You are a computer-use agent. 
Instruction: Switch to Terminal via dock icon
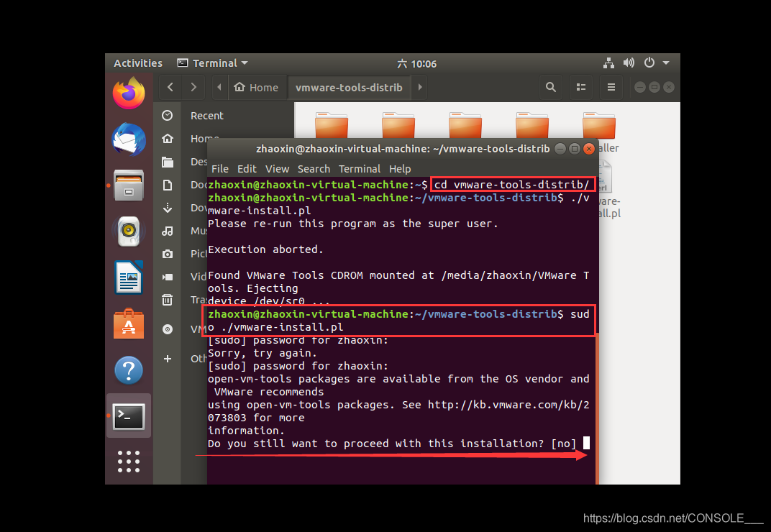[x=129, y=416]
